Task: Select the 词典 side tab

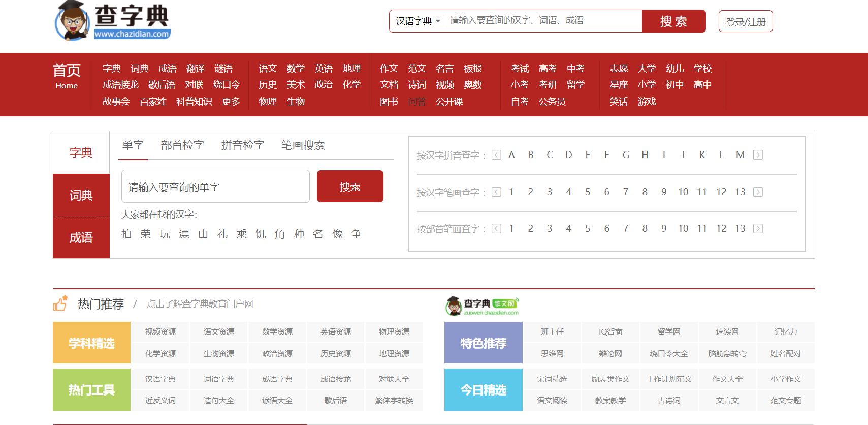Action: pyautogui.click(x=81, y=195)
